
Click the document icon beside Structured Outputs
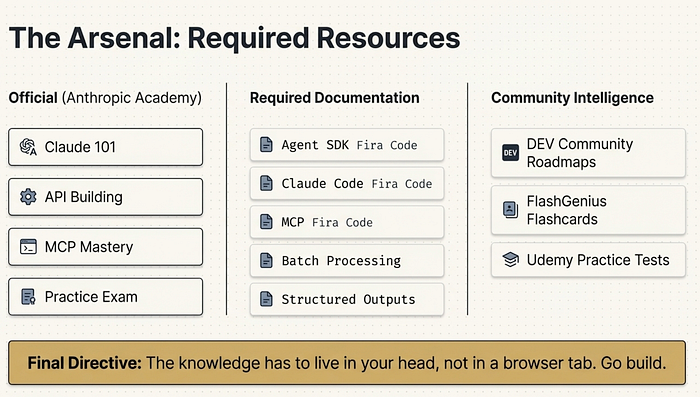click(266, 299)
